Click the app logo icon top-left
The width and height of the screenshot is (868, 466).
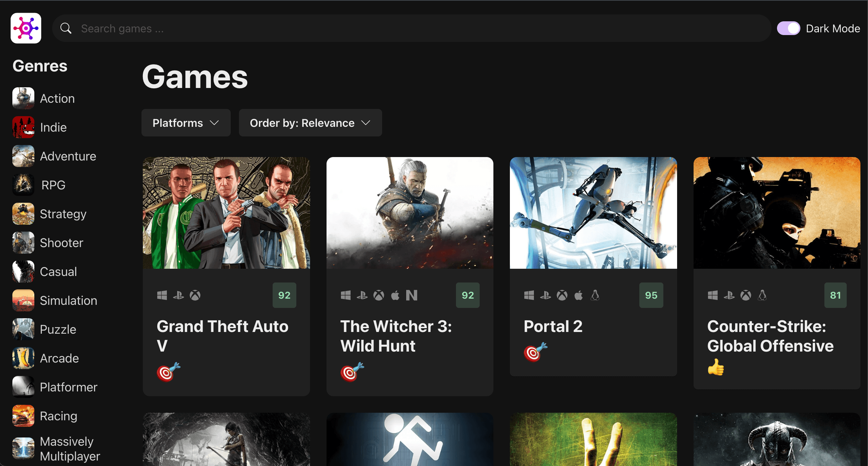point(26,27)
